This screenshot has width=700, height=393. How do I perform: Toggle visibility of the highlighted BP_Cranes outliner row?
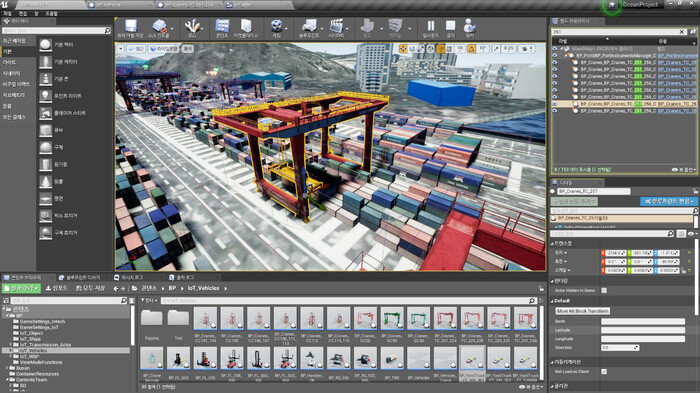(555, 104)
